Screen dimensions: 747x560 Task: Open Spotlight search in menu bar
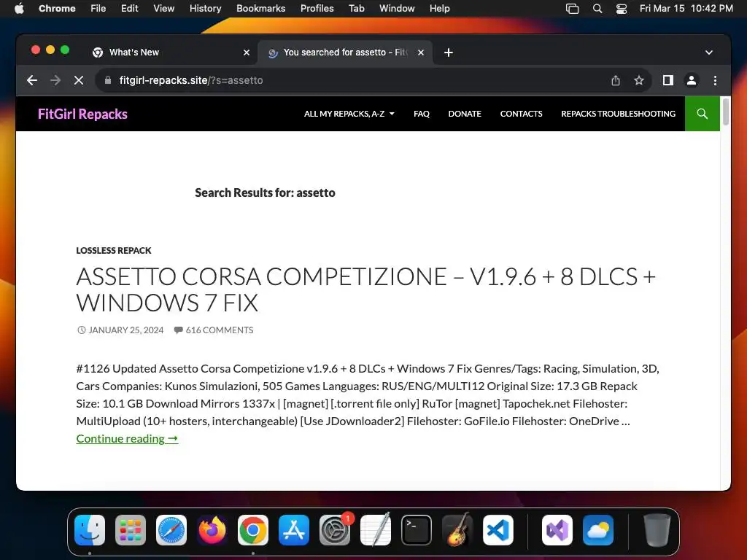click(x=597, y=9)
